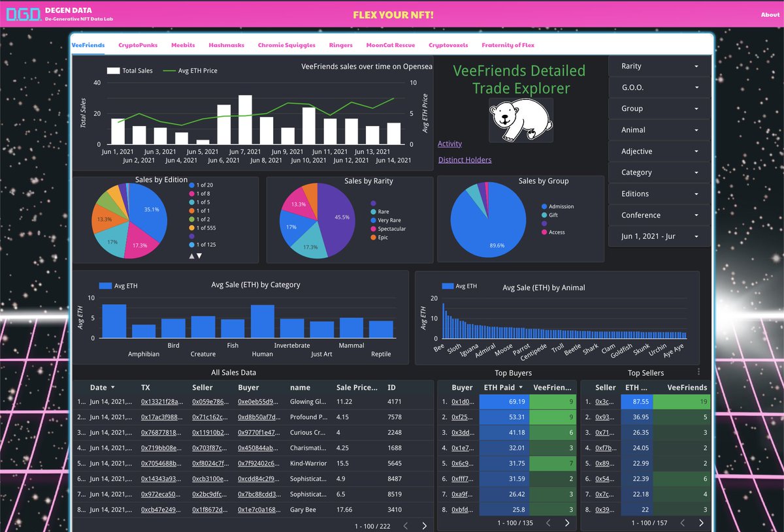Click the TX column header

point(146,388)
